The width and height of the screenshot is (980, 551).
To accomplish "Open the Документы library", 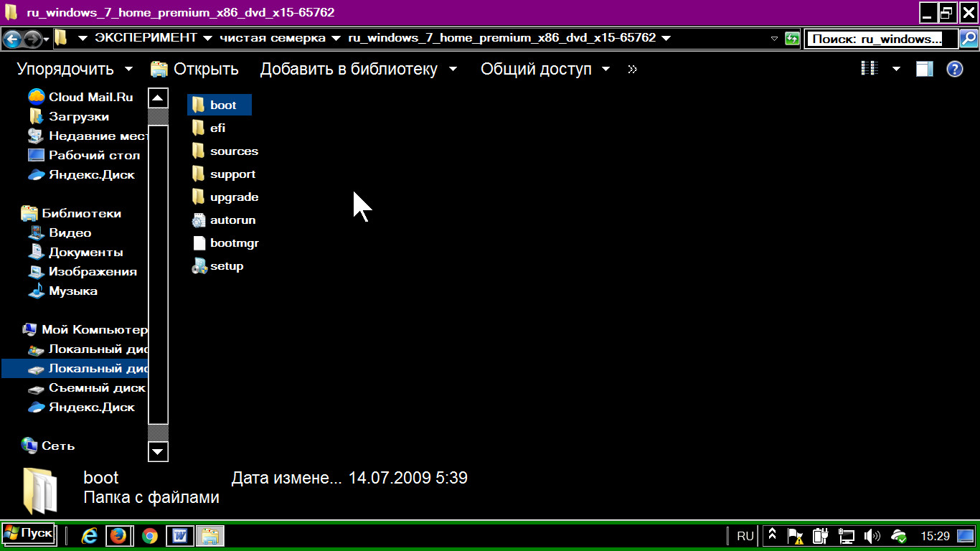I will 75,252.
